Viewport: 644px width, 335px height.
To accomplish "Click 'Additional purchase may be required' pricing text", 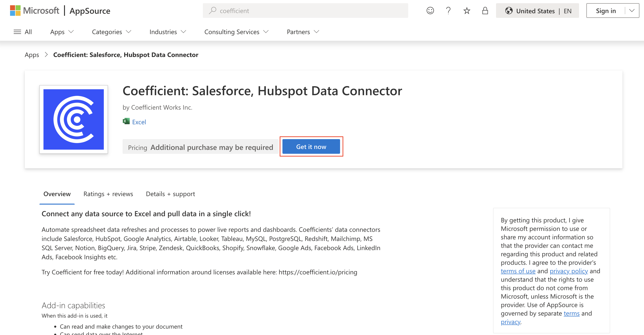I will pos(212,147).
